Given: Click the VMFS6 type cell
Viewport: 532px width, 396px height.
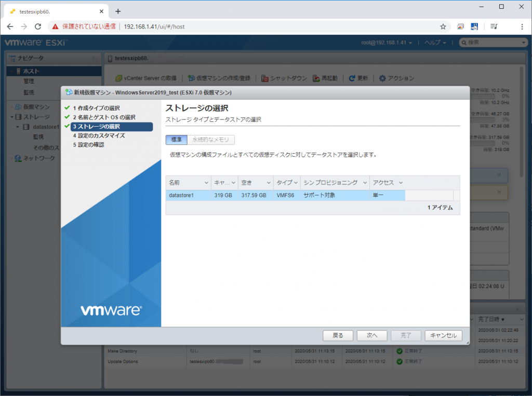Looking at the screenshot, I should point(287,195).
